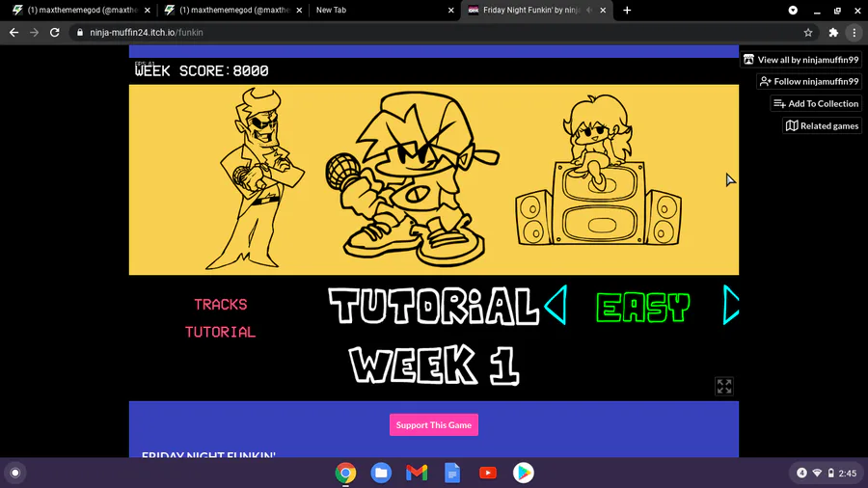Open Gmail from the shelf

point(417,474)
